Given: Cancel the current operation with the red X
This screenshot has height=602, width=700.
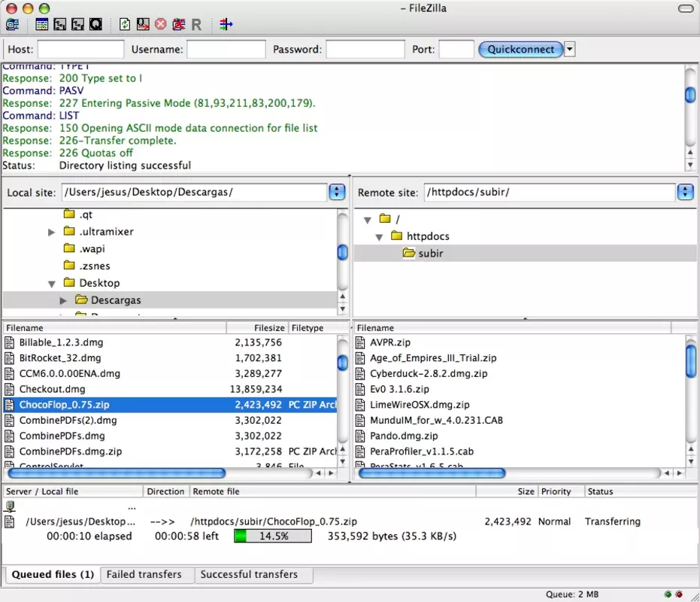Looking at the screenshot, I should coord(161,24).
